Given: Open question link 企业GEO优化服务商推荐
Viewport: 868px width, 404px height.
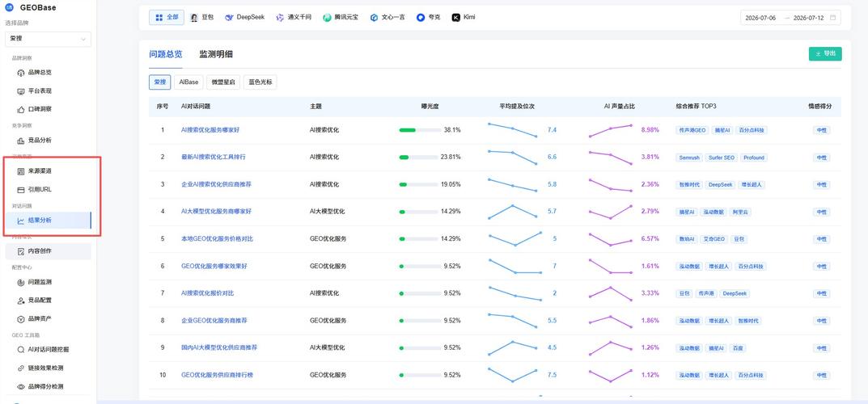Looking at the screenshot, I should click(x=214, y=321).
